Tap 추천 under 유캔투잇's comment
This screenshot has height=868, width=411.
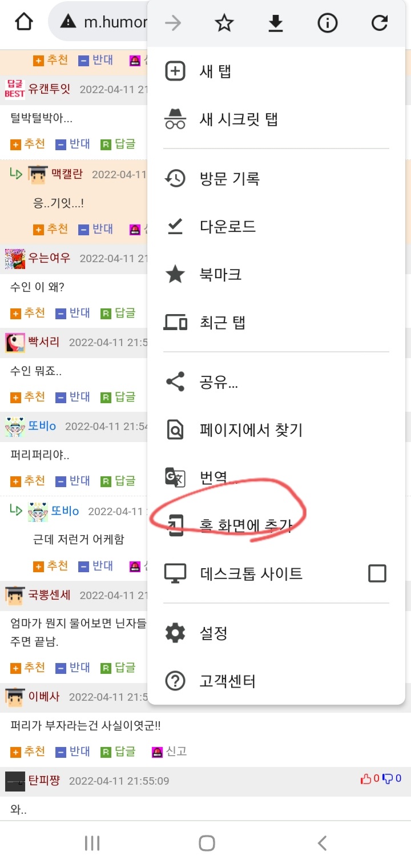pyautogui.click(x=28, y=144)
